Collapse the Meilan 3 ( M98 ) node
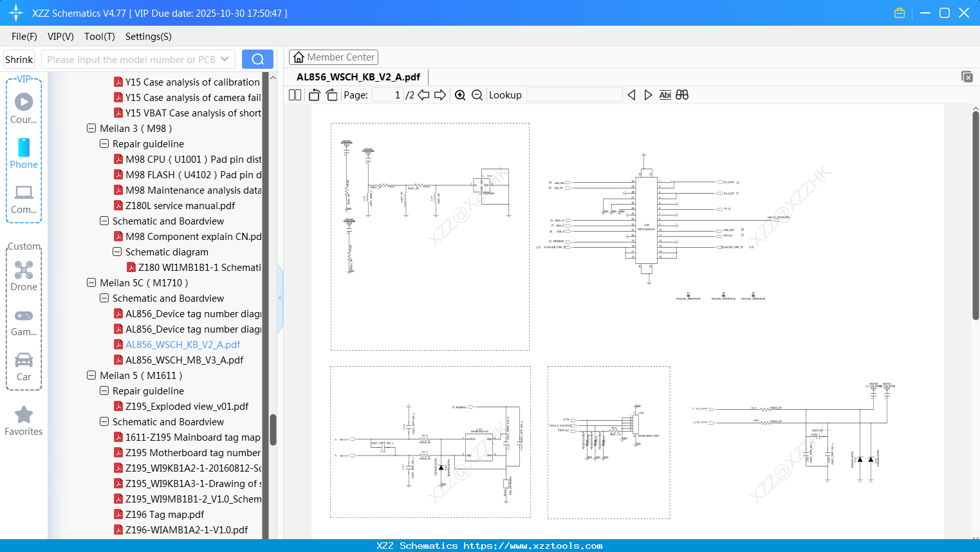This screenshot has width=980, height=552. [91, 129]
